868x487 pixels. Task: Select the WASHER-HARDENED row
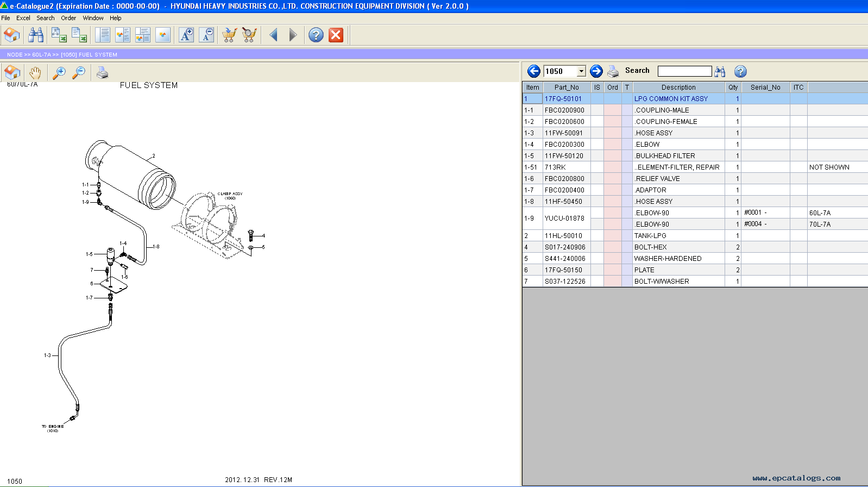(695, 259)
